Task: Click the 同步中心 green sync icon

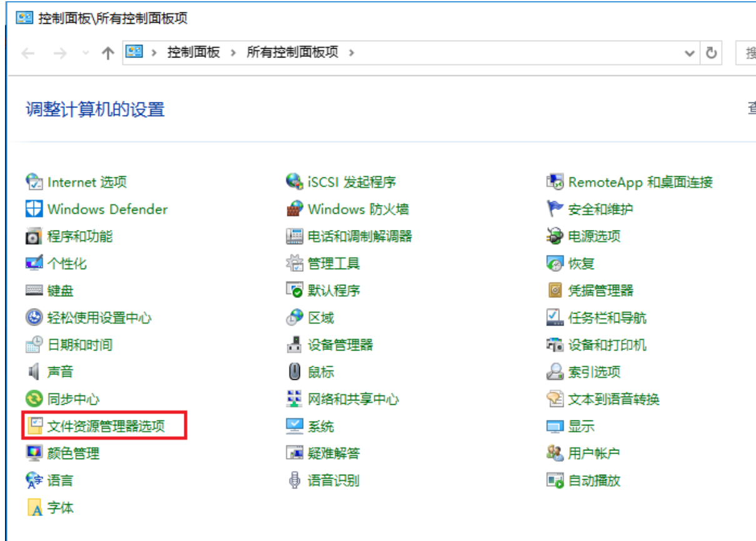Action: (34, 399)
